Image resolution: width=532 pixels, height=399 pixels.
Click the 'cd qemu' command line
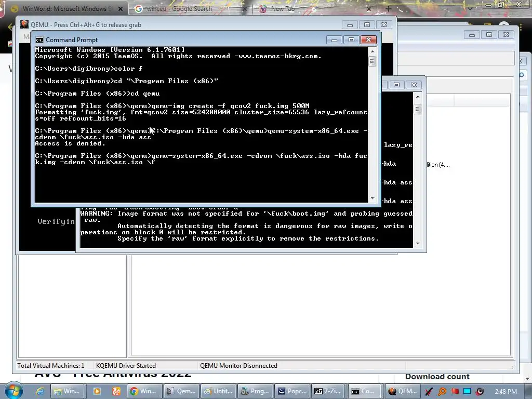tap(97, 94)
